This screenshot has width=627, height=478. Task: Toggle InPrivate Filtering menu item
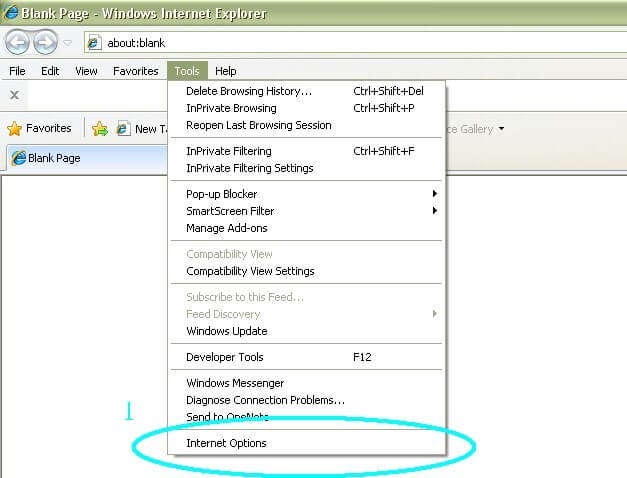pyautogui.click(x=306, y=151)
